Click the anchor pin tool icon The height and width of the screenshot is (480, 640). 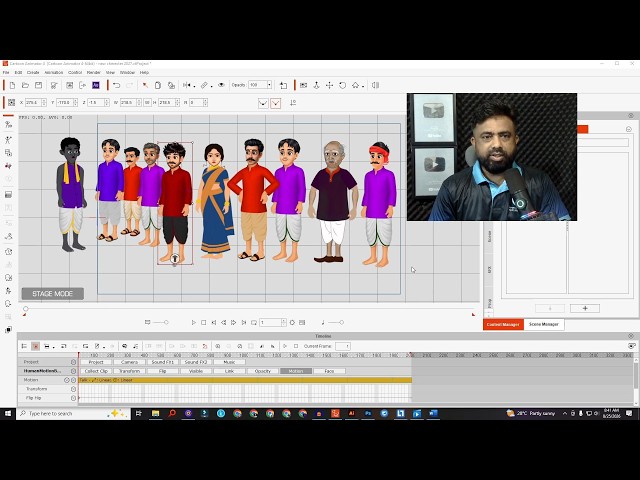(x=316, y=85)
